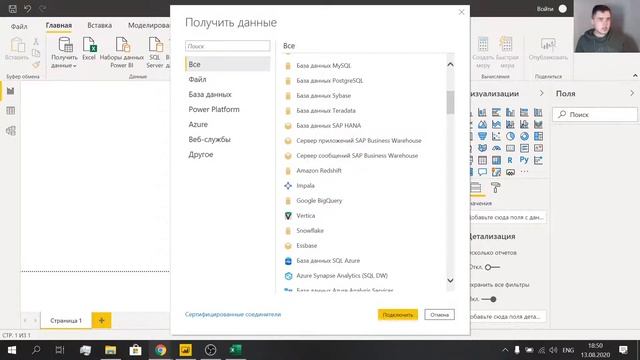Select funnel chart visual
This screenshot has width=640, height=360.
(x=482, y=136)
